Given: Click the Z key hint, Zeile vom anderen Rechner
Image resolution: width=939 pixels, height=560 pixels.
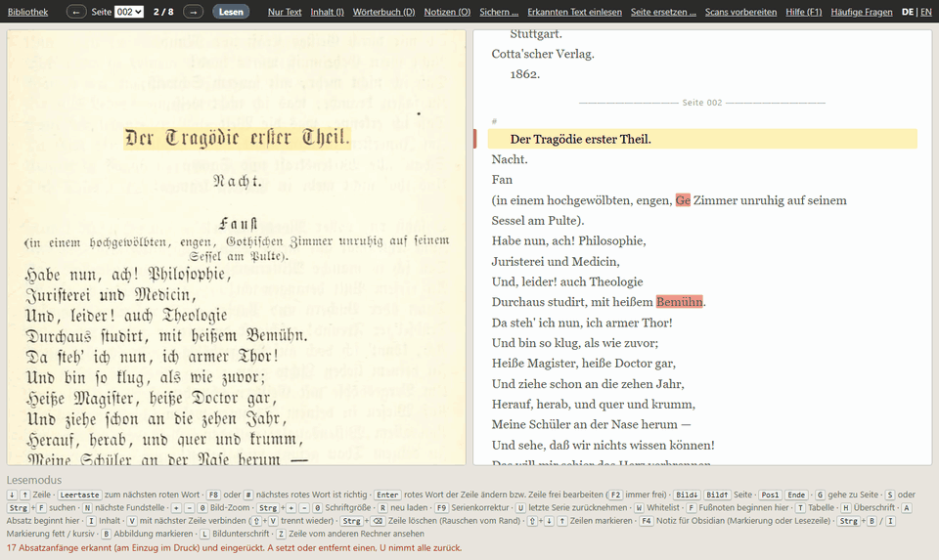Looking at the screenshot, I should pos(281,534).
